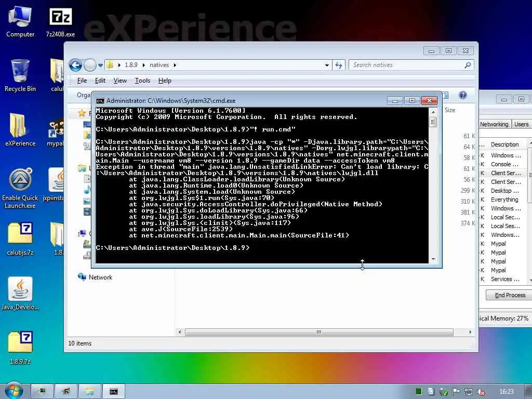Open the Computer desktop icon
Screen dimensions: 532x399
tap(20, 21)
